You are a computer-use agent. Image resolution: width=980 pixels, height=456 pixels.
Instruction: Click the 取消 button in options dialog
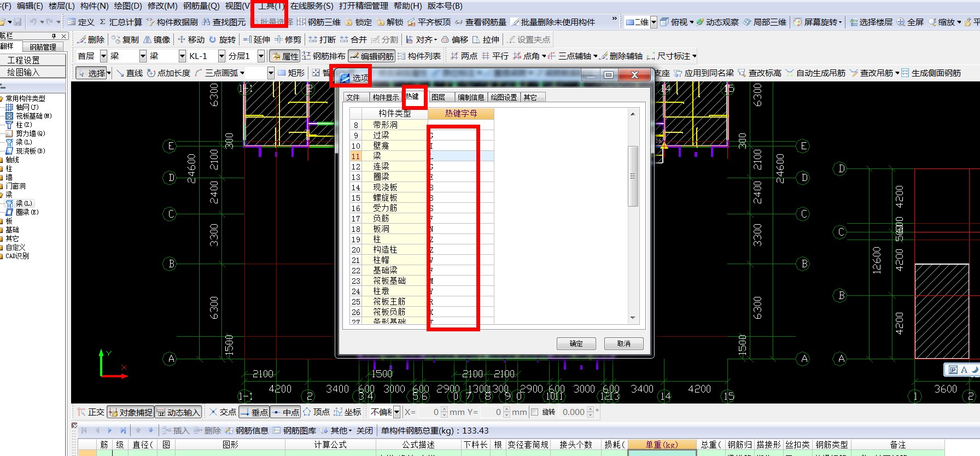(x=623, y=343)
